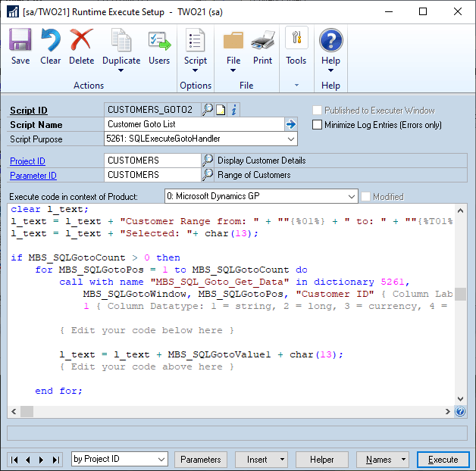
Task: Click the Insert button
Action: [x=257, y=460]
